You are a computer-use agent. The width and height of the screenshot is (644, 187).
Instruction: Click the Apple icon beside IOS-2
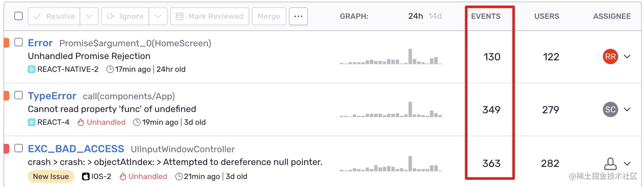[x=86, y=176]
